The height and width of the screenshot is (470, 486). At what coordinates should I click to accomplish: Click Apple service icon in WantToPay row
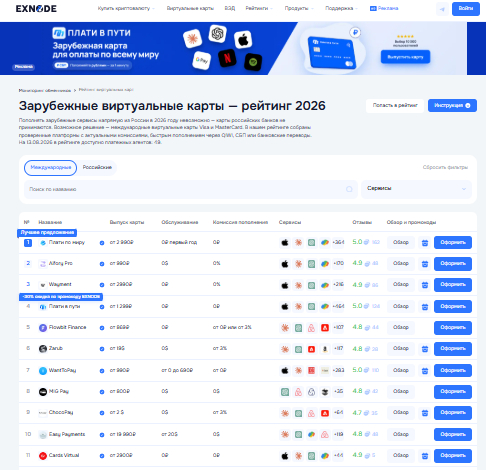click(285, 370)
